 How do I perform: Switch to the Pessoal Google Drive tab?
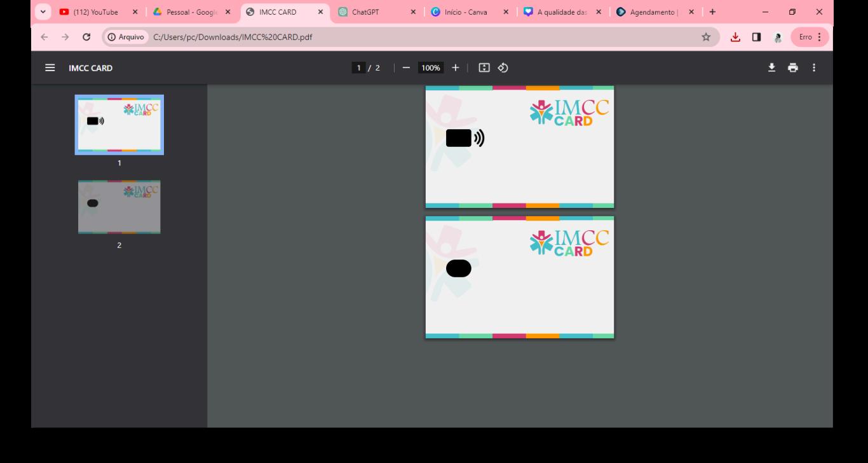pyautogui.click(x=192, y=12)
